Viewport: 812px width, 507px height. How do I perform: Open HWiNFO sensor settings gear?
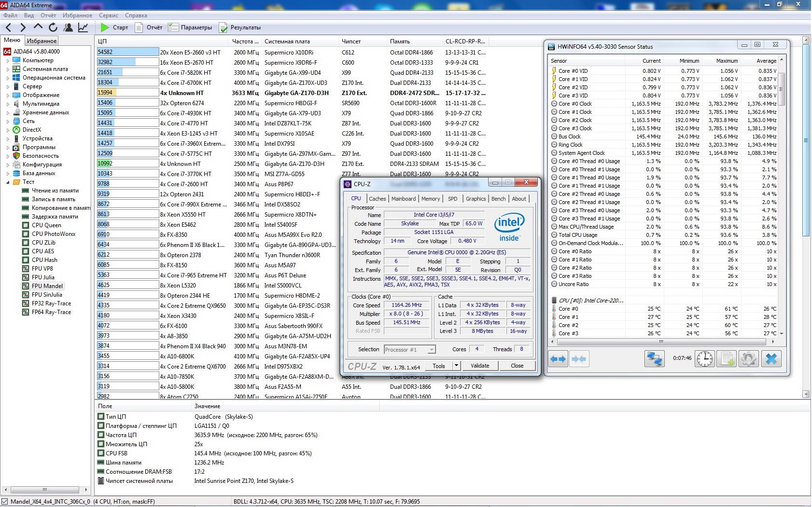coord(748,359)
